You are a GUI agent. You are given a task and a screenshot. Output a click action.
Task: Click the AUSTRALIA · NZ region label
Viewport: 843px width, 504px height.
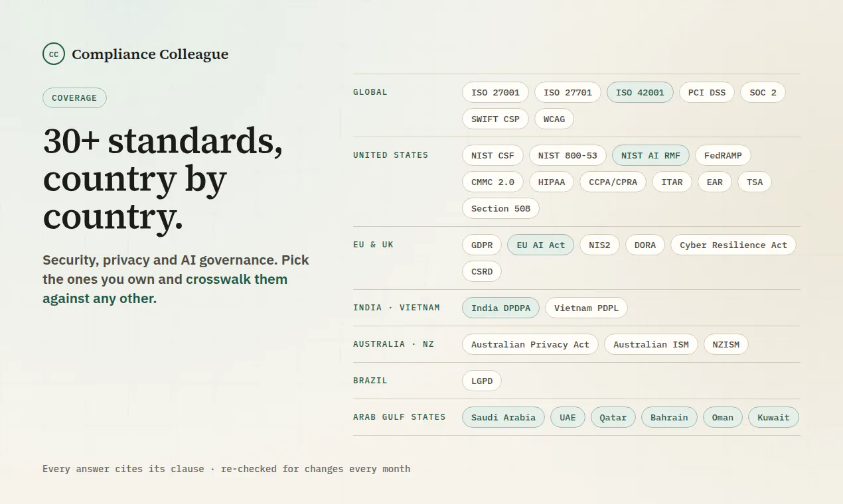coord(394,344)
